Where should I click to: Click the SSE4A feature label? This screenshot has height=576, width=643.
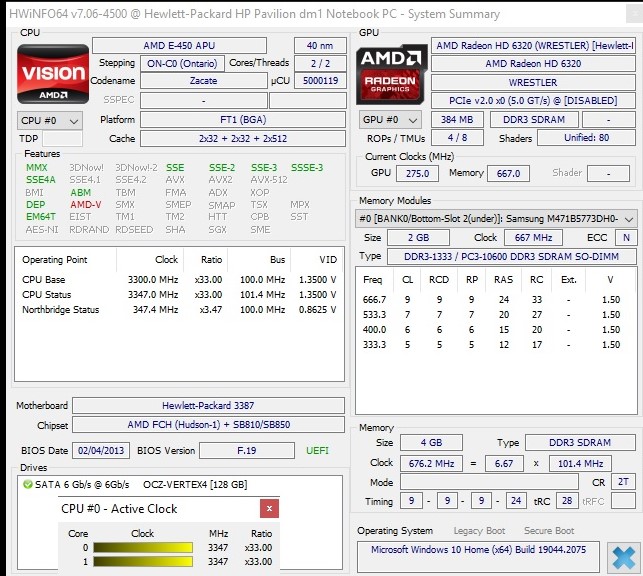[x=41, y=180]
